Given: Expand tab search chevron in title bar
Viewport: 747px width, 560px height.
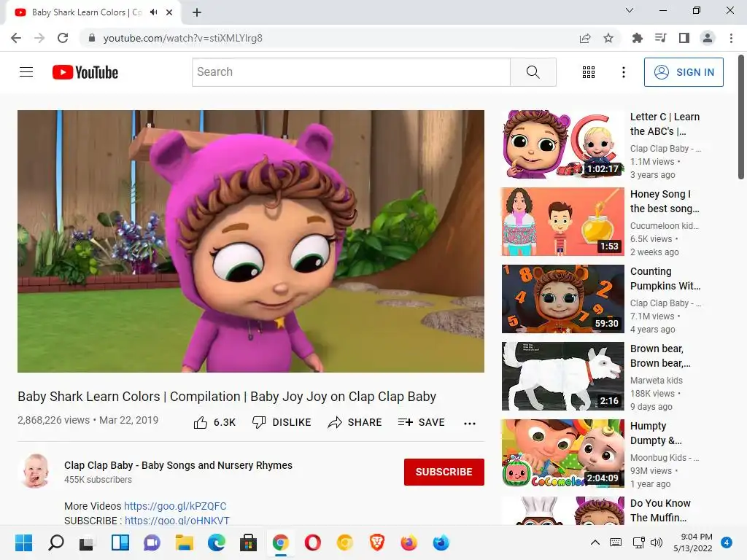Looking at the screenshot, I should [630, 10].
